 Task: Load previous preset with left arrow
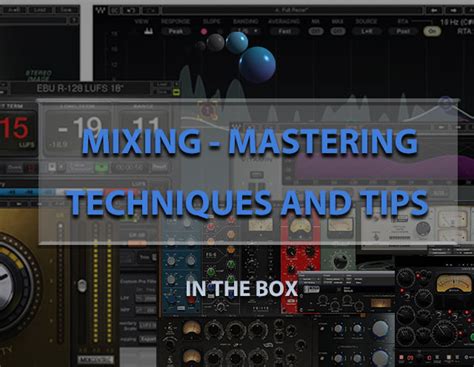pyautogui.click(x=434, y=11)
